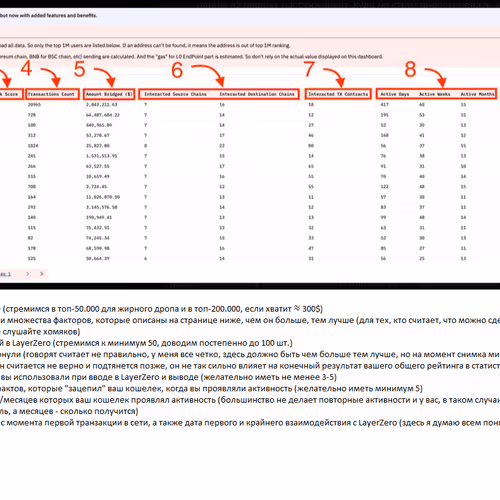The width and height of the screenshot is (500, 500).
Task: Select the 178 transactions count cell
Action: pyautogui.click(x=32, y=248)
